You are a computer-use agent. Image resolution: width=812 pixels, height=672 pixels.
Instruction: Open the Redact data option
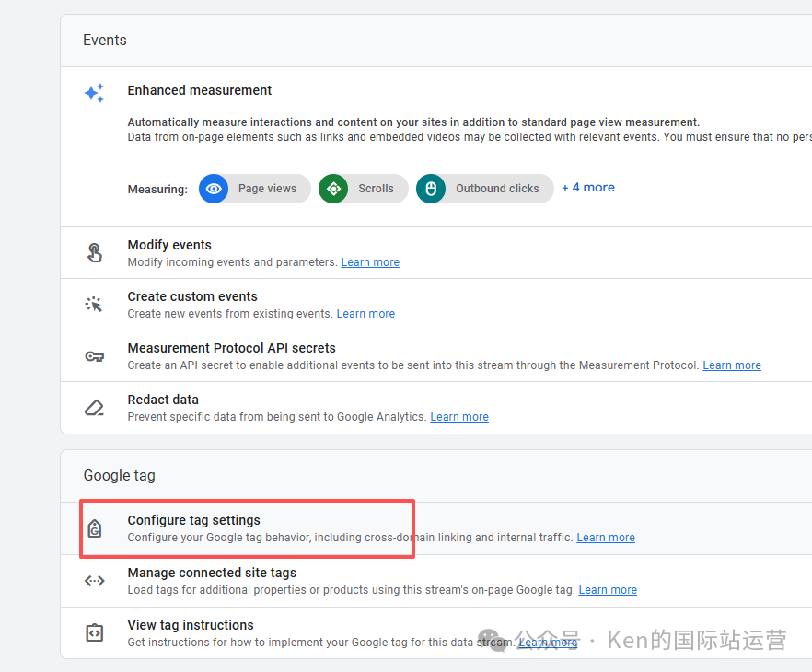tap(436, 408)
